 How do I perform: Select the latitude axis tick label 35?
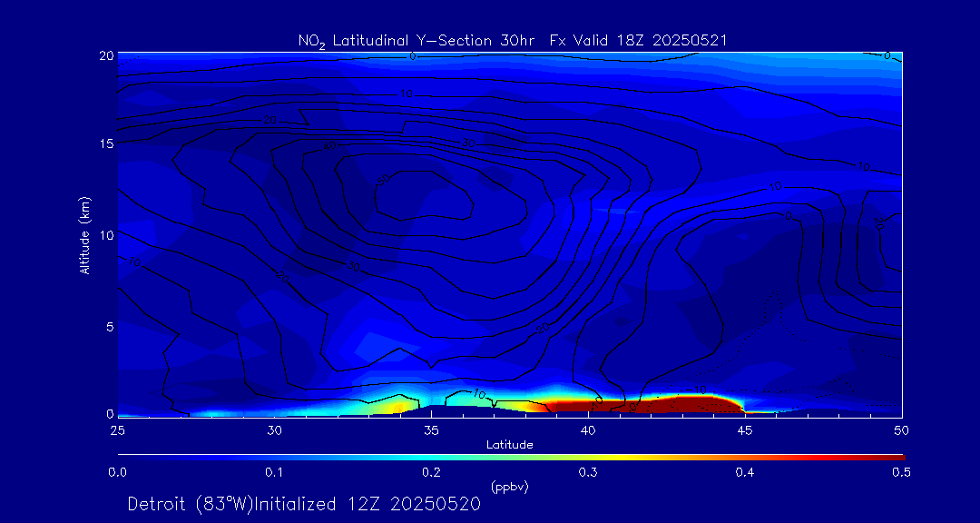point(431,430)
